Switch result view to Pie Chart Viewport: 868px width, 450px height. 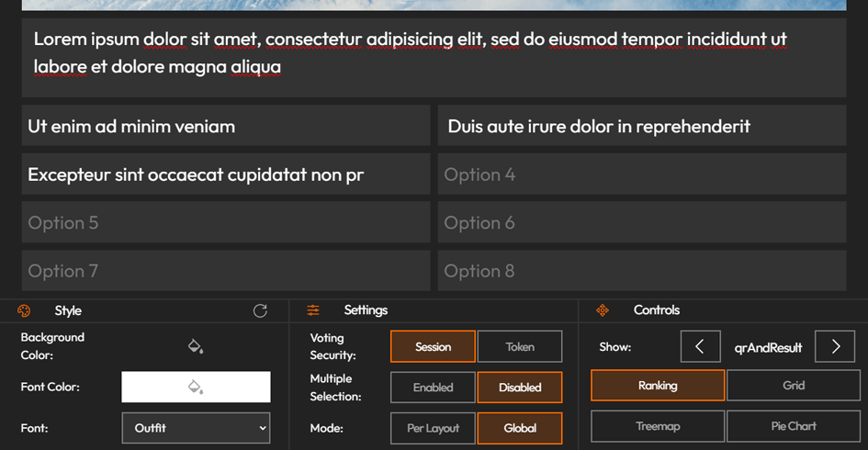[794, 426]
